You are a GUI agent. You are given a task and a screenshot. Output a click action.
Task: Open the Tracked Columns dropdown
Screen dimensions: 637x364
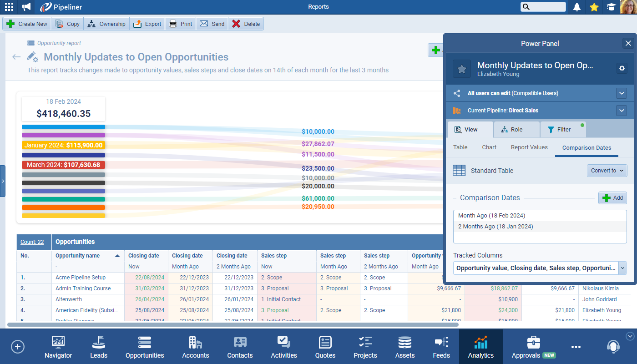(x=622, y=268)
